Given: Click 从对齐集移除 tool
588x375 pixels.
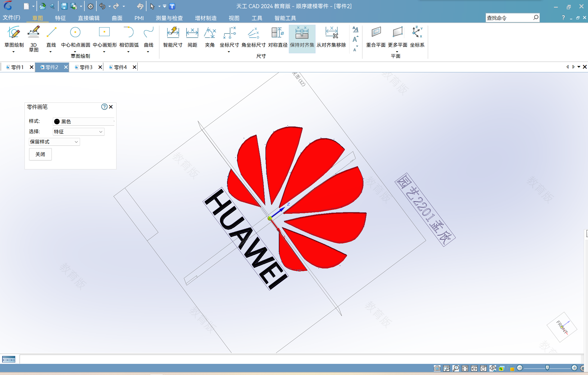Looking at the screenshot, I should coord(331,37).
